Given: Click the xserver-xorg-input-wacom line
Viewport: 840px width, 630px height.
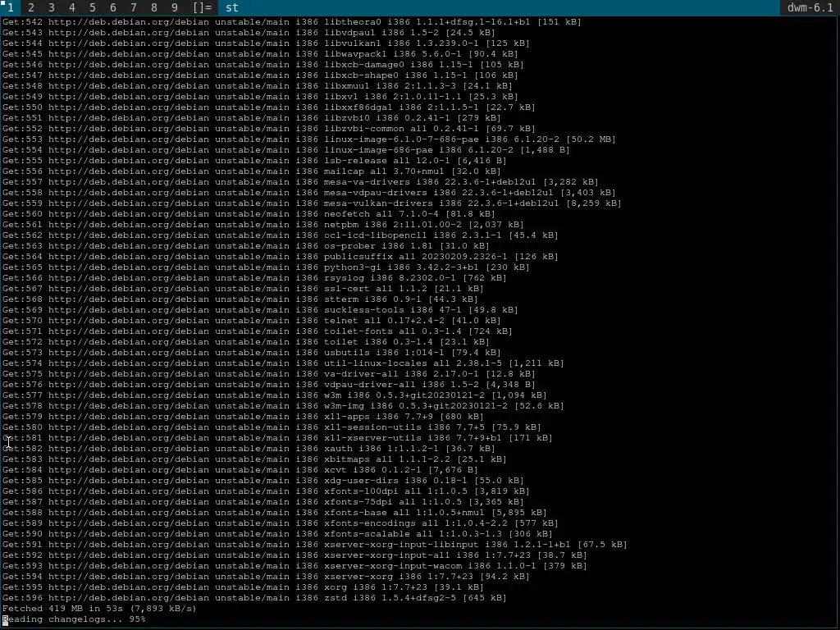Looking at the screenshot, I should (x=294, y=566).
